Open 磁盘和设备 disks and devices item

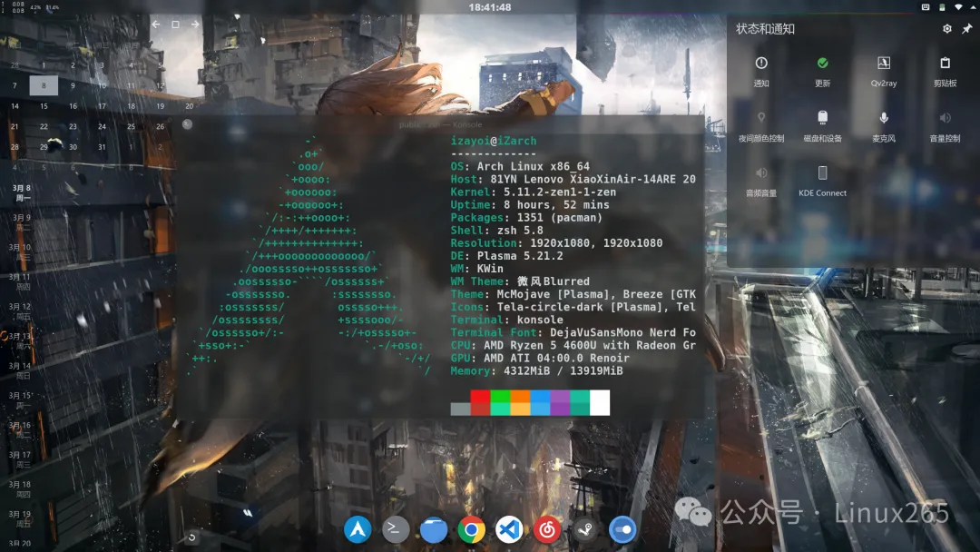[822, 126]
